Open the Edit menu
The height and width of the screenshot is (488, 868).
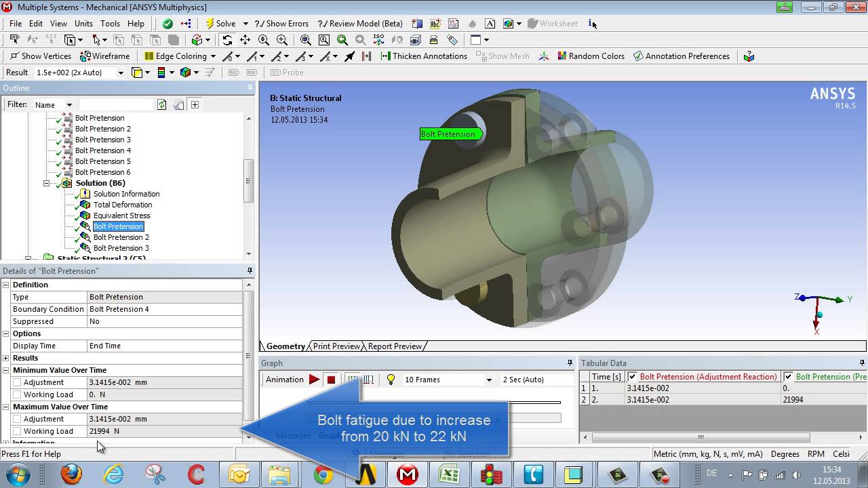(x=36, y=24)
